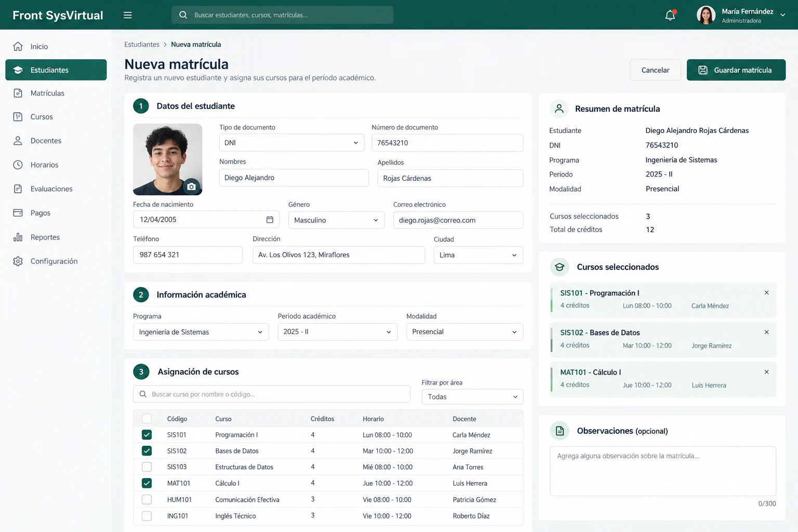Click the Horarios clock icon
The image size is (798, 532).
click(x=18, y=165)
